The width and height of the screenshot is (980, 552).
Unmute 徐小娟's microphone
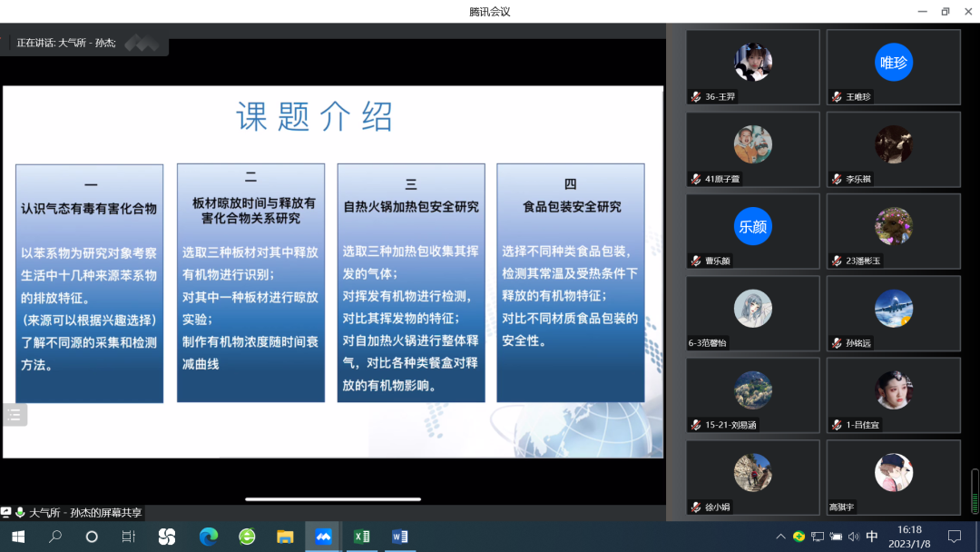click(695, 507)
